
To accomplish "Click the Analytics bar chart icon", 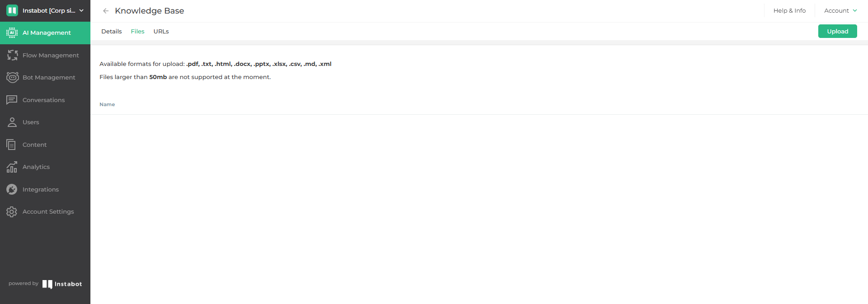I will [12, 167].
